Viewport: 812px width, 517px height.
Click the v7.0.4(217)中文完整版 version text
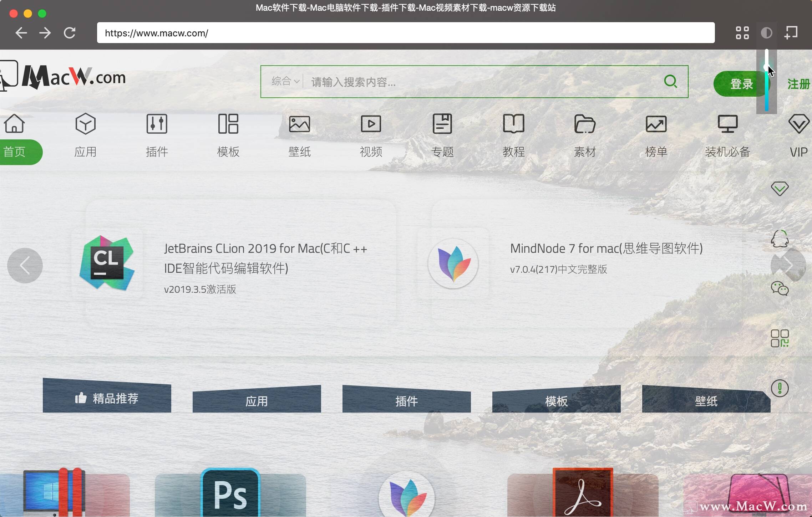click(x=559, y=269)
